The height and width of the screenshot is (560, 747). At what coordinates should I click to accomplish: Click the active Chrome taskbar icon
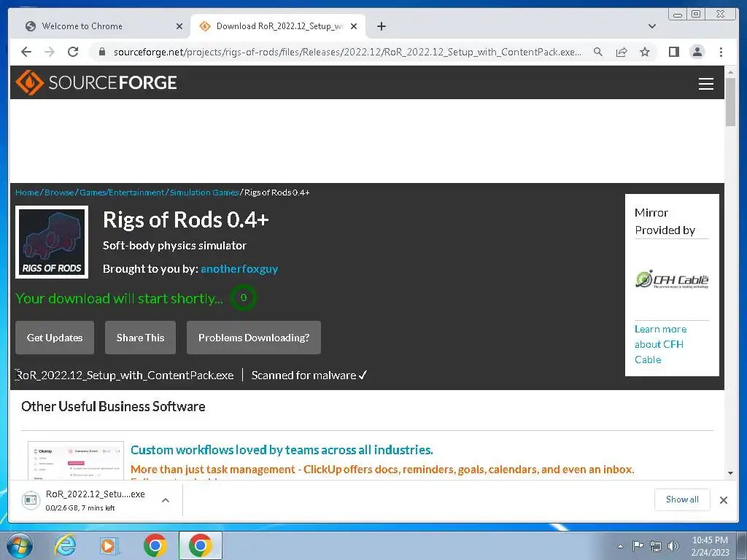(x=200, y=545)
